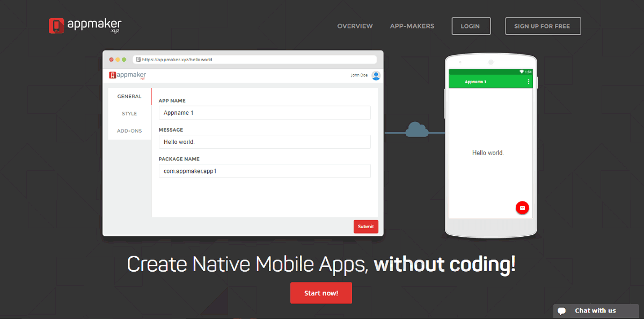Viewport: 644px width, 319px height.
Task: Click the page icon in the mockup address bar
Action: pyautogui.click(x=138, y=60)
